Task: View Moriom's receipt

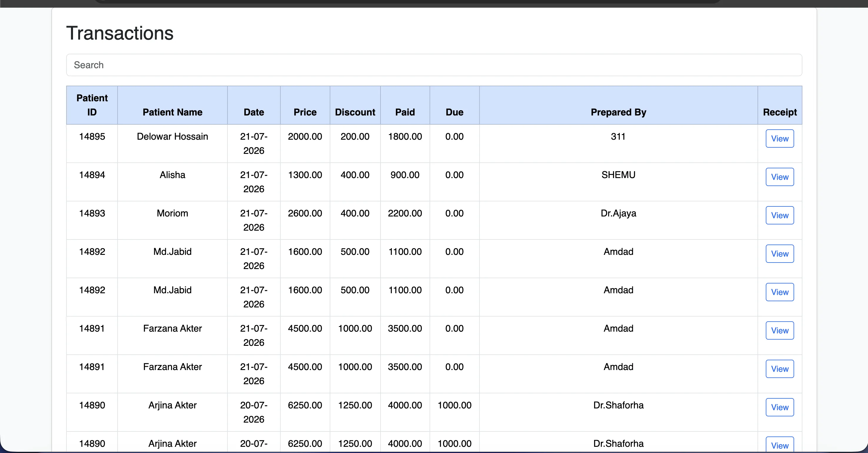Action: [x=780, y=215]
